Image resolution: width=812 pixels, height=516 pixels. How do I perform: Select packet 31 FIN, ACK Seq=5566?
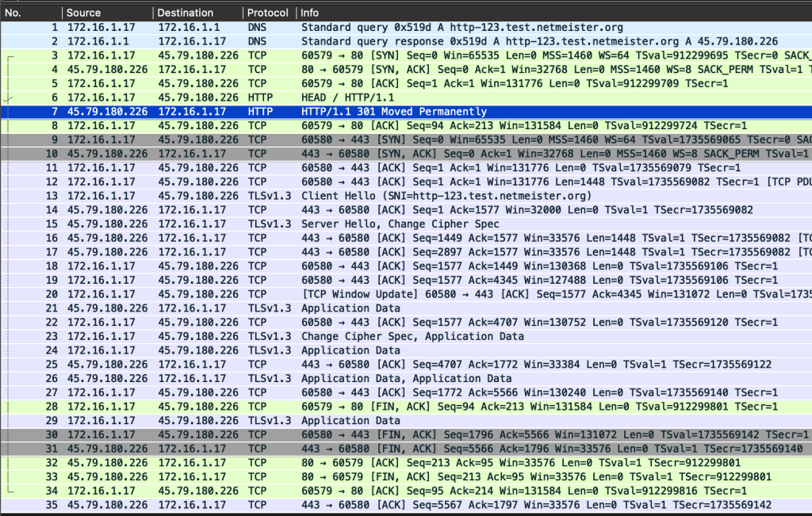click(x=406, y=448)
